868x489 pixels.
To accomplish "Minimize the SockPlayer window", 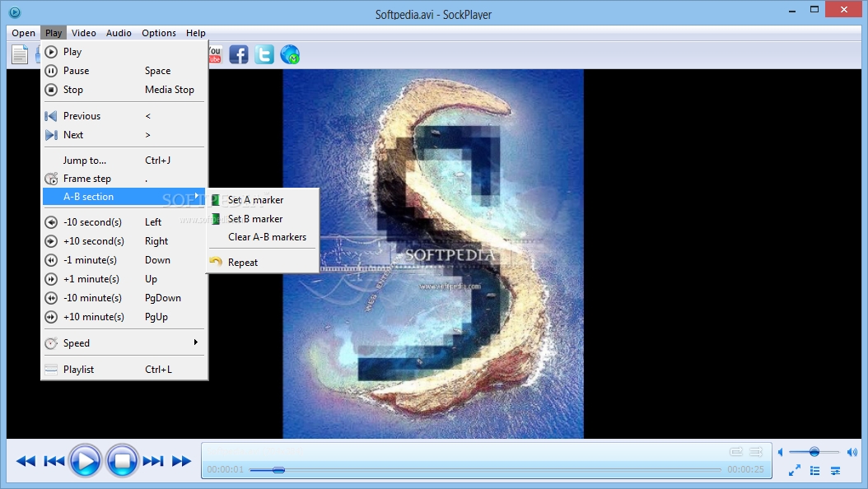I will tap(792, 10).
